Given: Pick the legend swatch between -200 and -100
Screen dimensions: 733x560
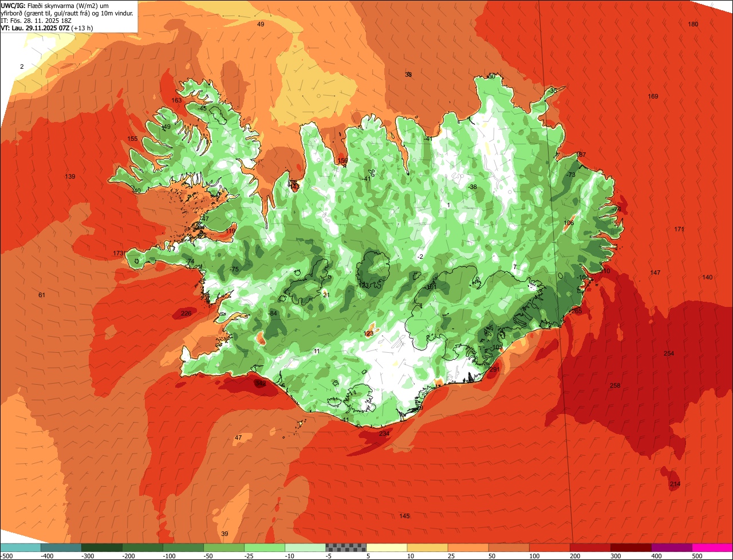Looking at the screenshot, I should click(x=142, y=547).
